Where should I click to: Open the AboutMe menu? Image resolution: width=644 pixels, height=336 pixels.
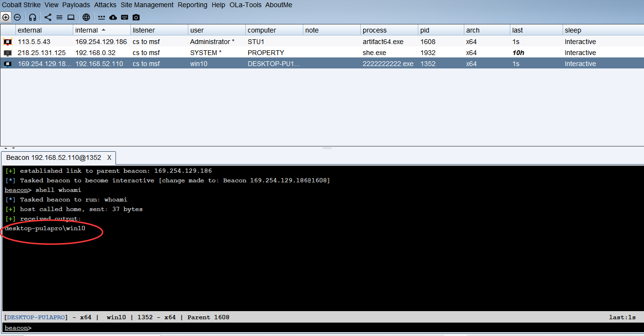tap(278, 5)
